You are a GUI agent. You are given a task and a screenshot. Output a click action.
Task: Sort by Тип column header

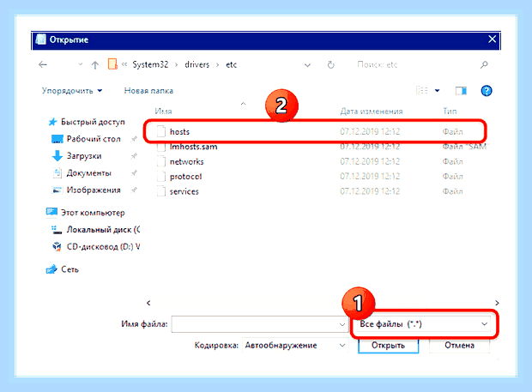(450, 112)
